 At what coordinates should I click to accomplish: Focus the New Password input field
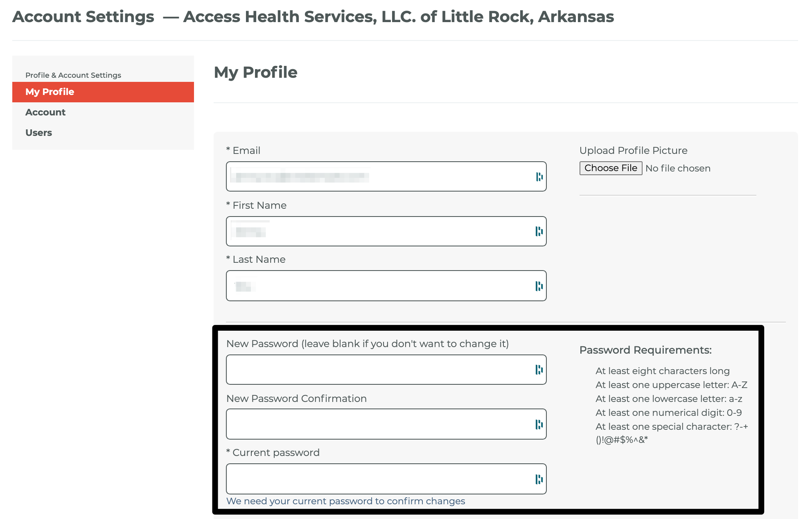point(386,370)
